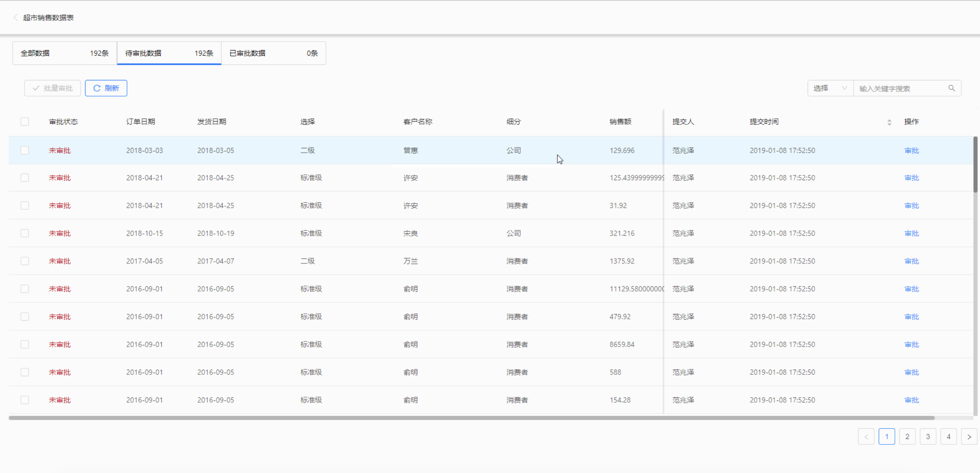Viewport: 980px width, 473px height.
Task: Switch to the 全部数据 tab
Action: (x=65, y=53)
